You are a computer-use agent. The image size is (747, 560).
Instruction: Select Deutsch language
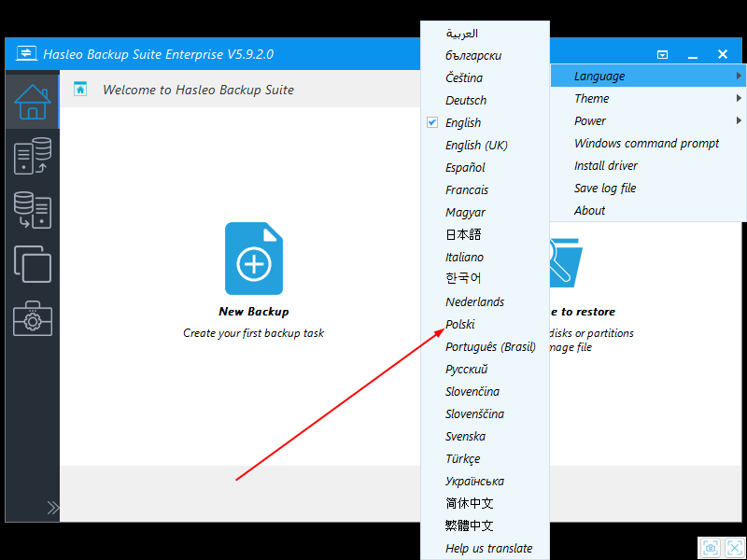(x=485, y=101)
